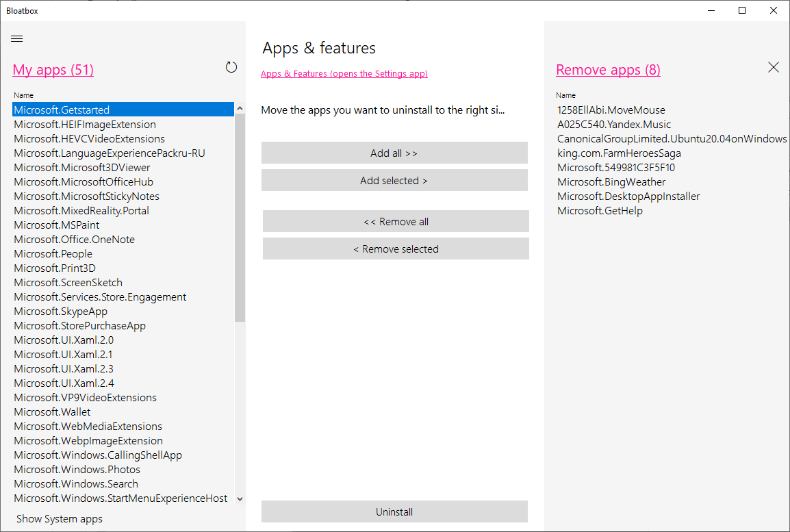This screenshot has width=790, height=532.
Task: Select Microsoft.MSPaint from the apps list
Action: [57, 225]
